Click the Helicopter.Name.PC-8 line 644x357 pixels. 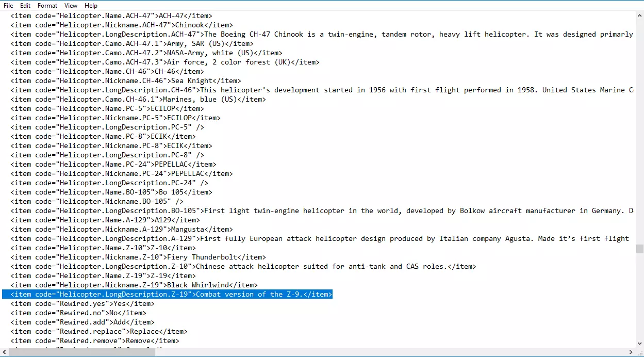pos(103,137)
